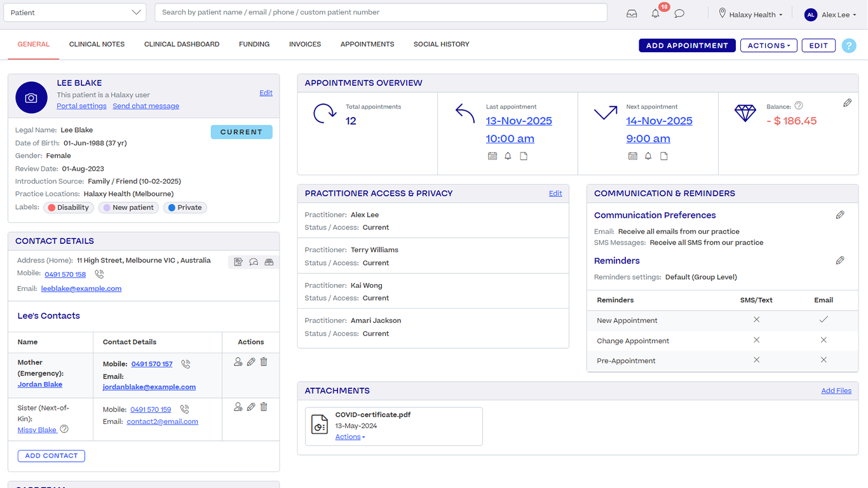Click the chat bubble icon beside address
Viewport: 868px width, 488px height.
(254, 262)
